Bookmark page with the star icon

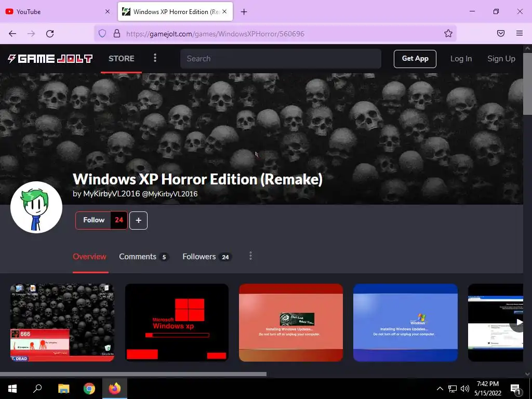point(448,33)
